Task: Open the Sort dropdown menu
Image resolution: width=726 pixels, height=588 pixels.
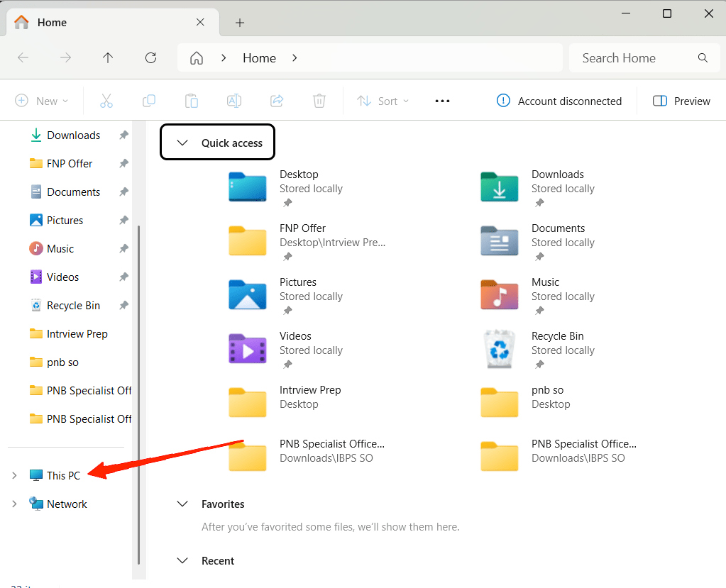Action: [x=383, y=101]
